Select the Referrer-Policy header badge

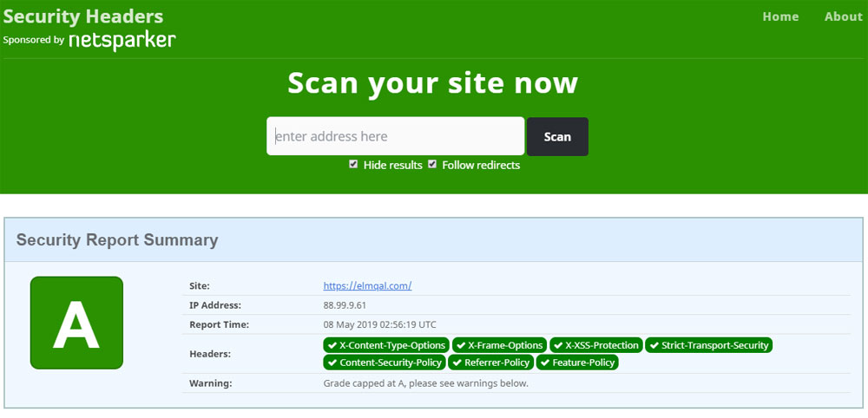tap(490, 362)
